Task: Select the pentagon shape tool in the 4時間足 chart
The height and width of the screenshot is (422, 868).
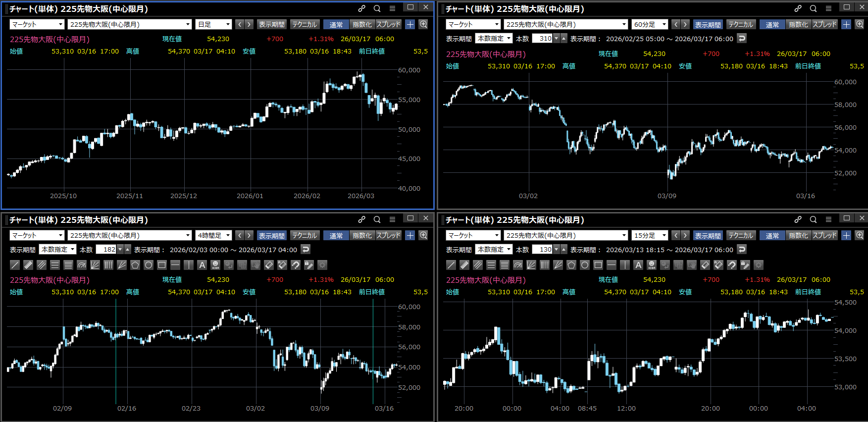Action: click(135, 265)
